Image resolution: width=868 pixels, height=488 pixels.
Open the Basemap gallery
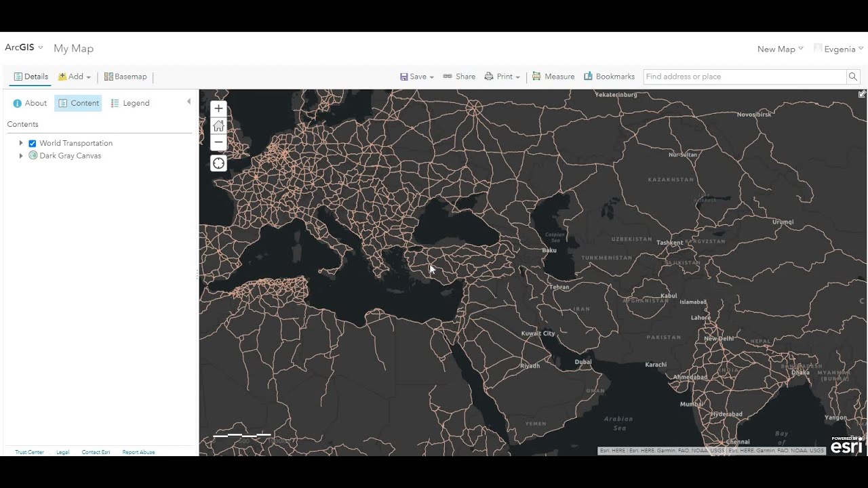(x=125, y=77)
